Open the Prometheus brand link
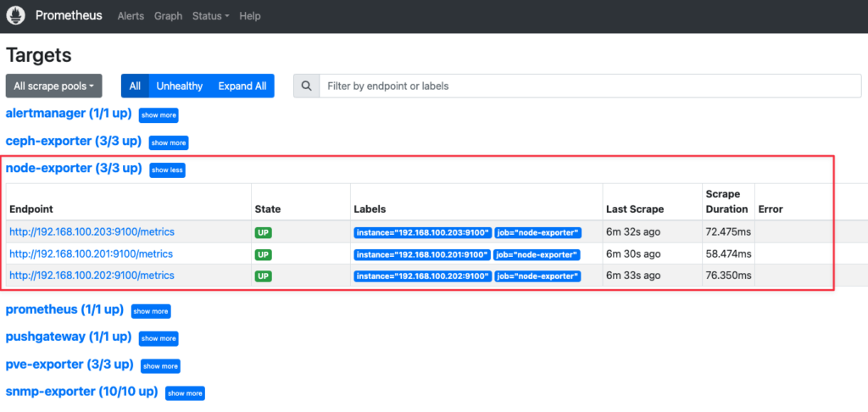 [x=69, y=15]
